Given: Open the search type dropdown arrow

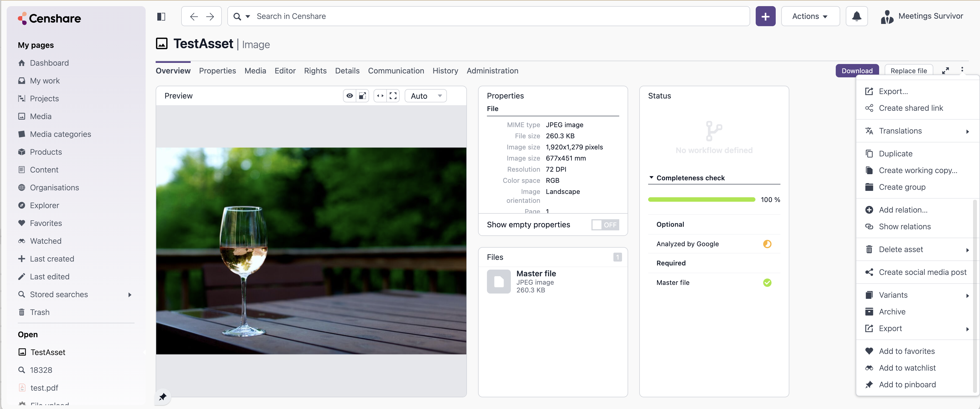Looking at the screenshot, I should [248, 16].
